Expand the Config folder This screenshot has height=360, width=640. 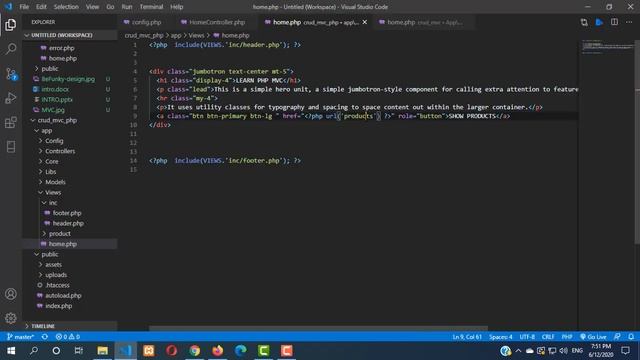[x=54, y=141]
